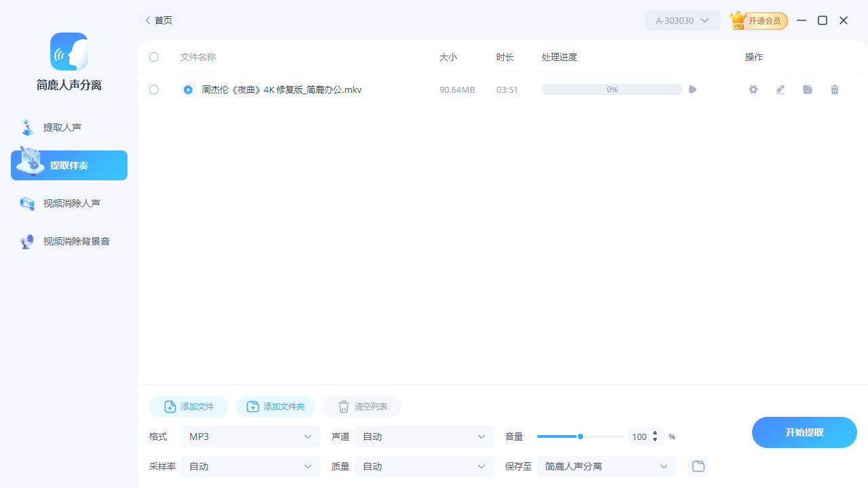
Task: Select the blue radio indicator beside the filename
Action: tap(188, 89)
